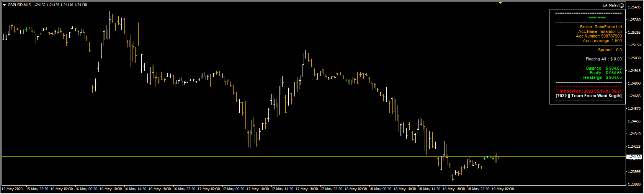Click the GBPUSD,M15 symbol title text
This screenshot has width=644, height=194.
coord(19,5)
